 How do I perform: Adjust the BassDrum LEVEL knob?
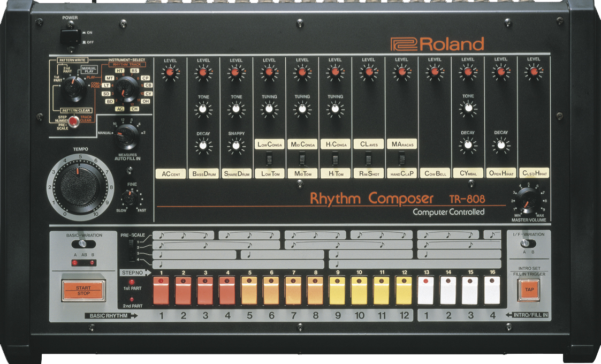203,72
